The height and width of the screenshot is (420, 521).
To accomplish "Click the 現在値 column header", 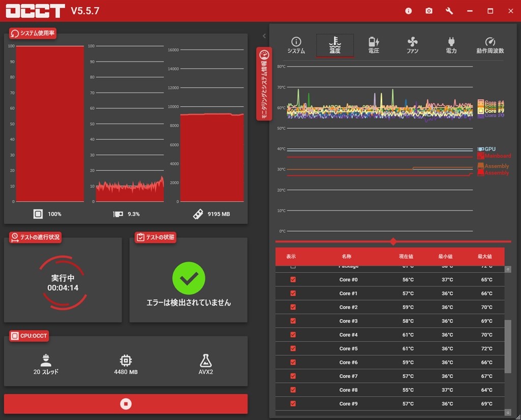I will tap(406, 257).
